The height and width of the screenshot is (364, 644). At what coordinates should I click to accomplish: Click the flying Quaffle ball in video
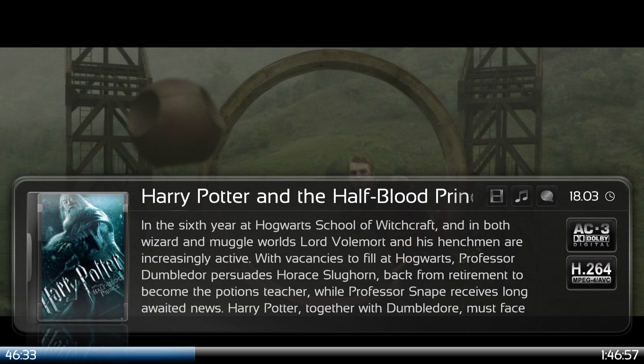coord(177,121)
